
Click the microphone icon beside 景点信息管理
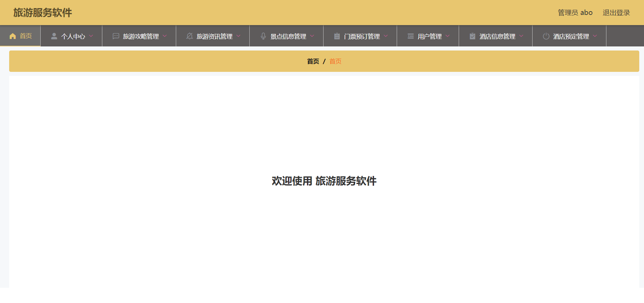click(x=263, y=36)
